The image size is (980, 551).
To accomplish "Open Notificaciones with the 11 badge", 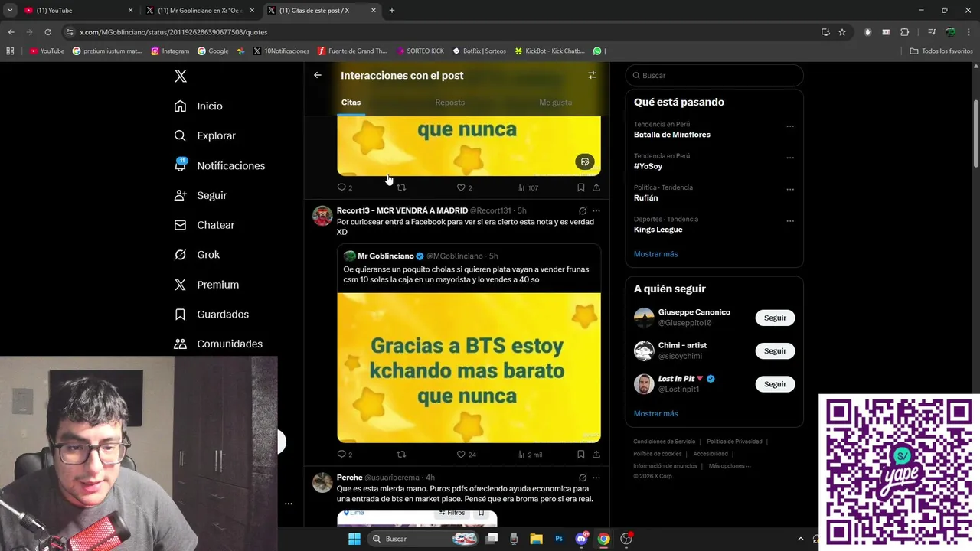I will (x=219, y=165).
